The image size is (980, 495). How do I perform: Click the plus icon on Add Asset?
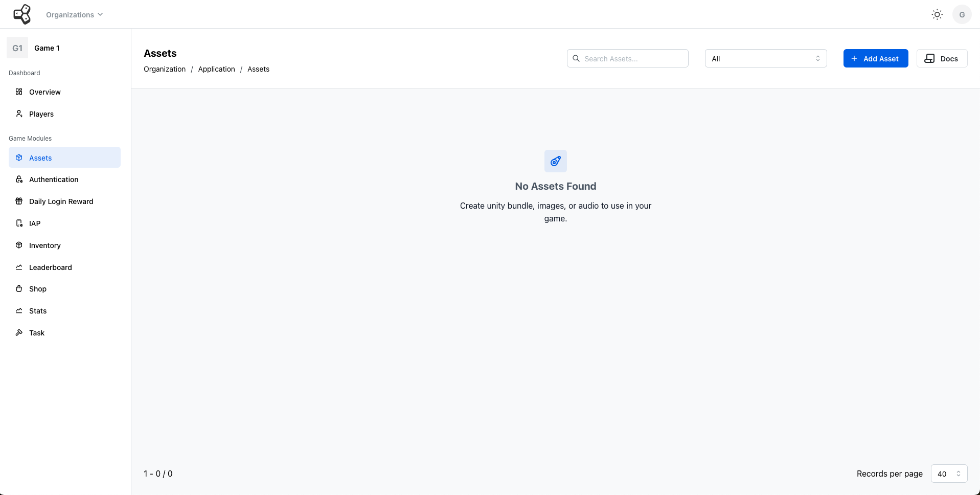[x=854, y=58]
